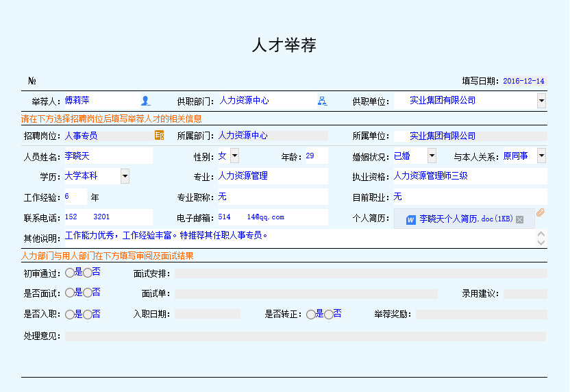Screen dimensions: 570x392
Task: Click the 人才举荐 title
Action: click(x=284, y=45)
